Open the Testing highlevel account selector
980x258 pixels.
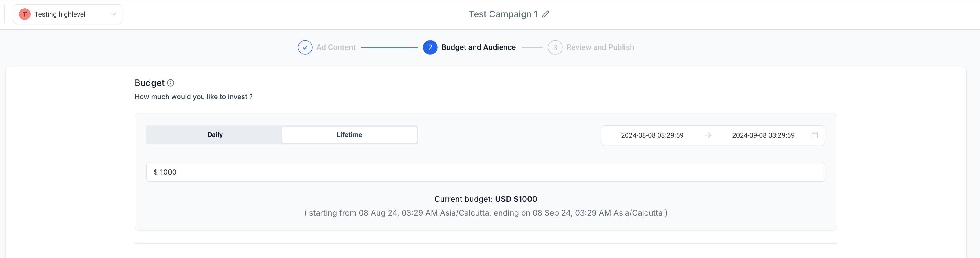(60, 14)
